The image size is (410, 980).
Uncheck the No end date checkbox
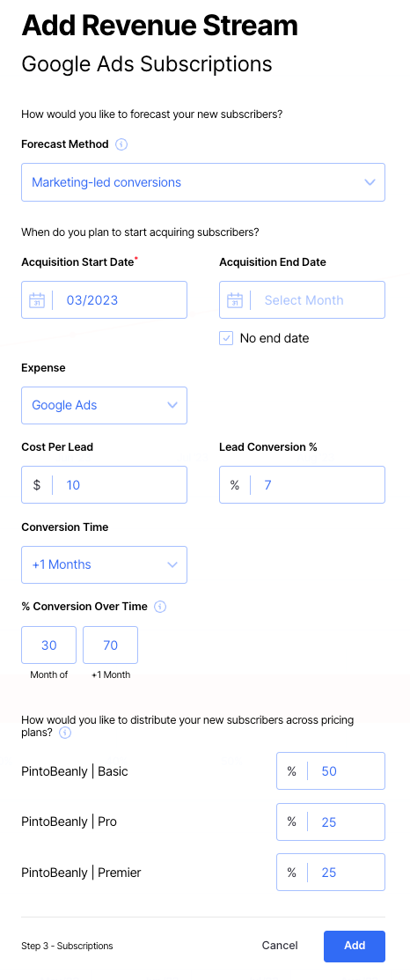(x=226, y=338)
